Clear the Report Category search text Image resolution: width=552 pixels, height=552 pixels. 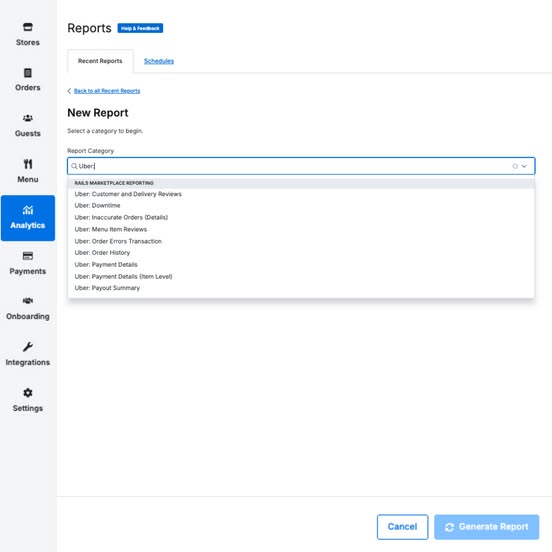click(x=515, y=166)
